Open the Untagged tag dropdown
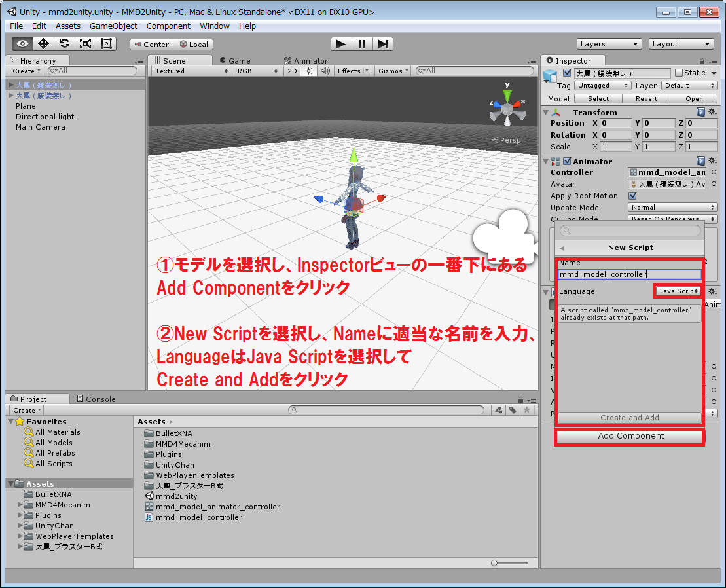Image resolution: width=726 pixels, height=588 pixels. 602,86
